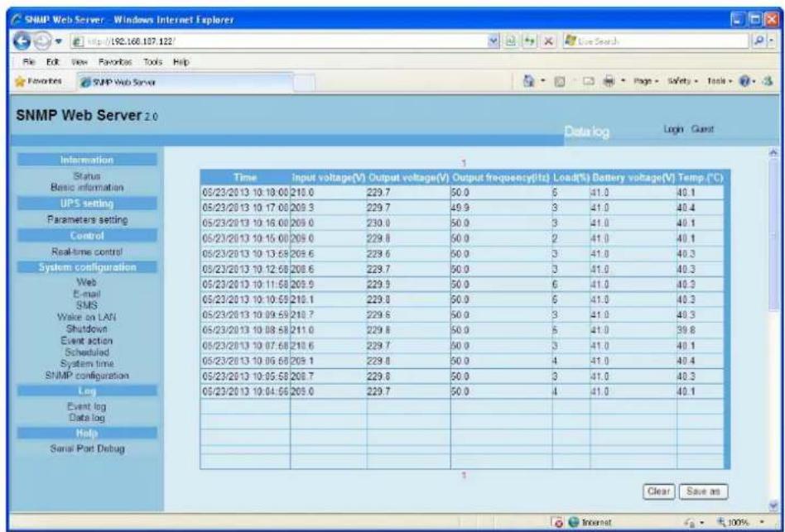This screenshot has height=532, width=785.
Task: Open Serial Port Debug link
Action: [x=87, y=448]
